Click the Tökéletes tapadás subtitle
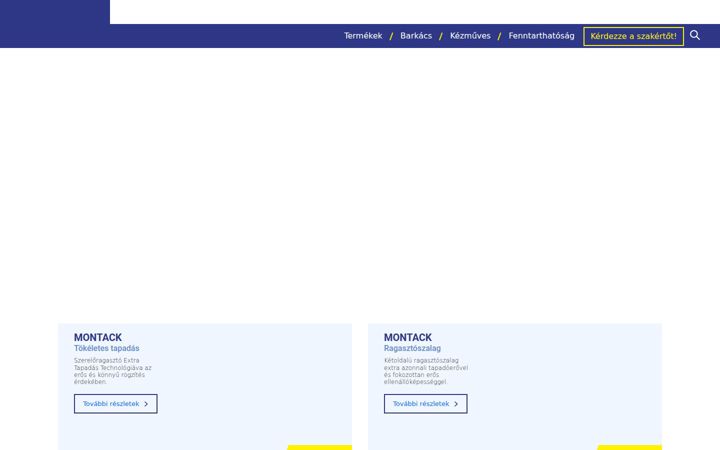The width and height of the screenshot is (720, 450). (107, 349)
